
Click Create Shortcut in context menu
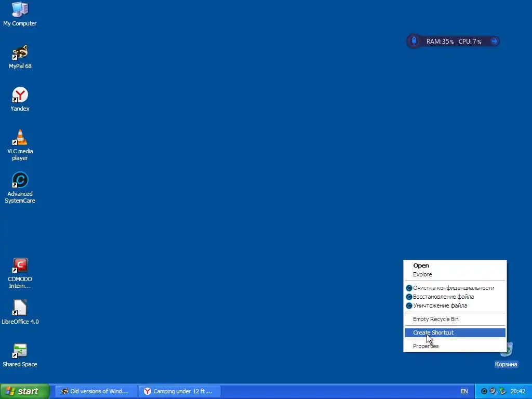pyautogui.click(x=455, y=333)
